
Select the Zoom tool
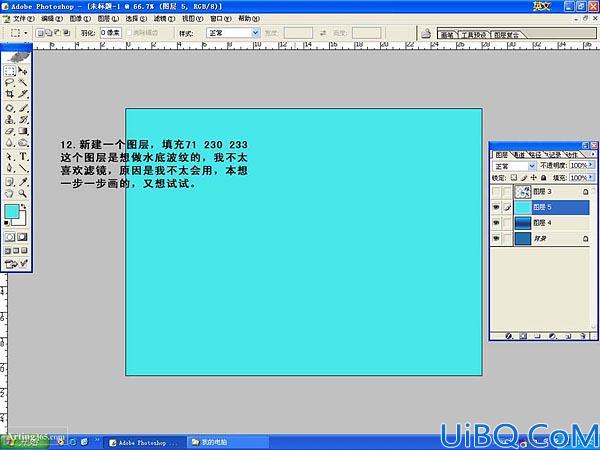(23, 194)
